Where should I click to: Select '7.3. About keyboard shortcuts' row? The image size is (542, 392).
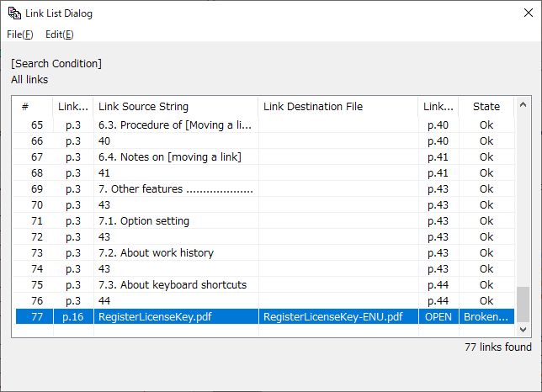263,285
